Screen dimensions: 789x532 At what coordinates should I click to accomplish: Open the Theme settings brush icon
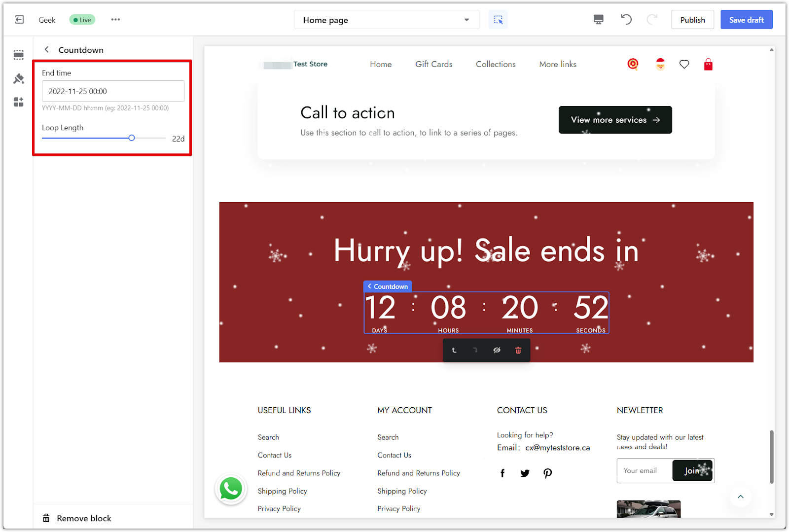point(19,78)
